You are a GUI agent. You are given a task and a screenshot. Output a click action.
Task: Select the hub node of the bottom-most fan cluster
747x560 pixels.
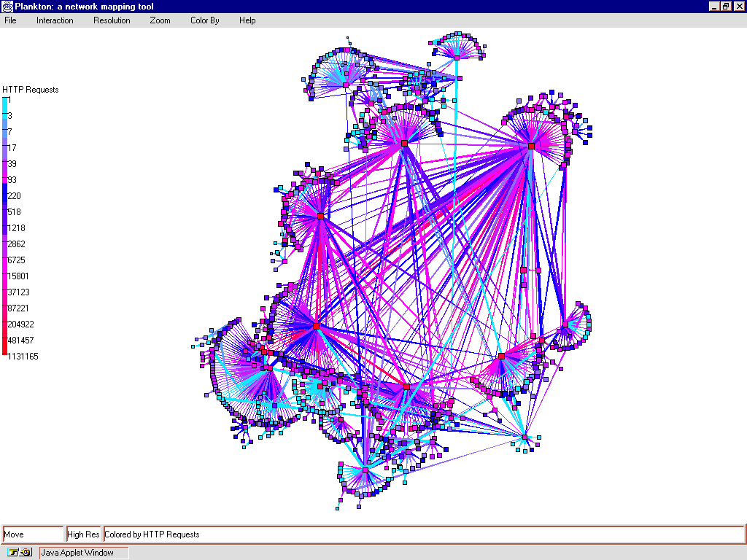click(365, 472)
